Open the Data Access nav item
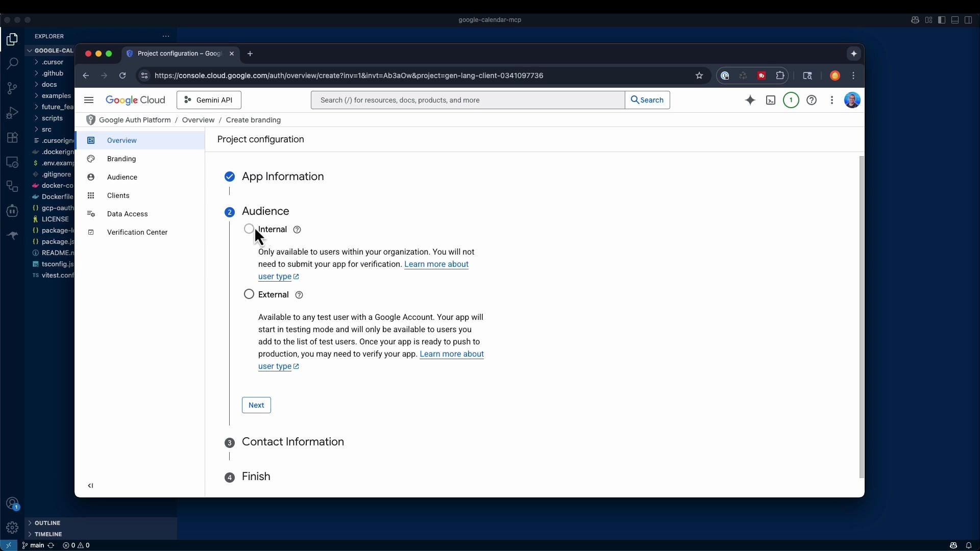 140,214
